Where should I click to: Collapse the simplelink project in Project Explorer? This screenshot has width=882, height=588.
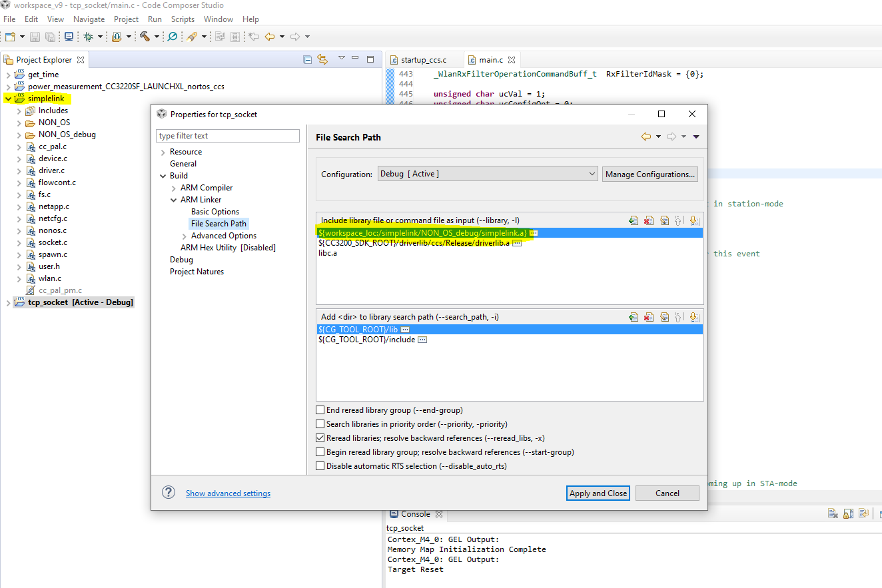click(x=8, y=99)
